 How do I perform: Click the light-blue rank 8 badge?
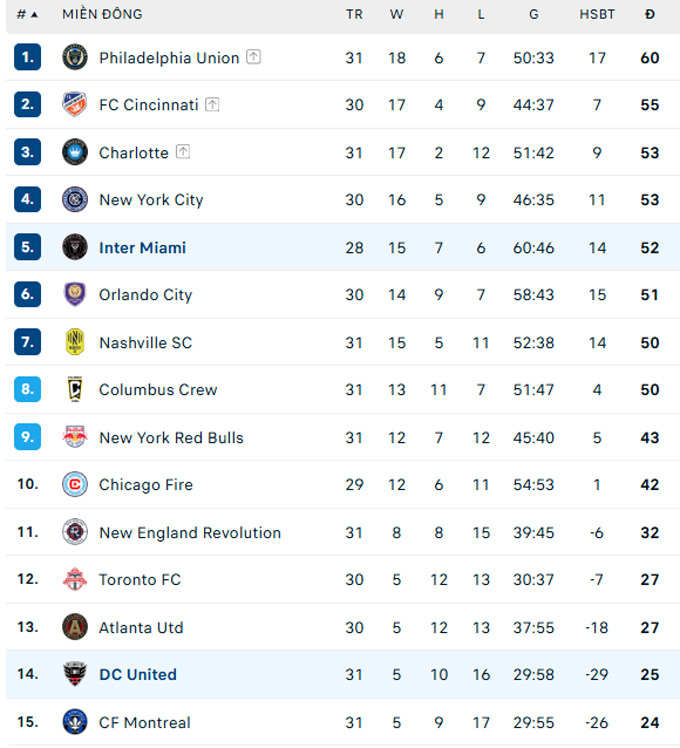coord(27,389)
